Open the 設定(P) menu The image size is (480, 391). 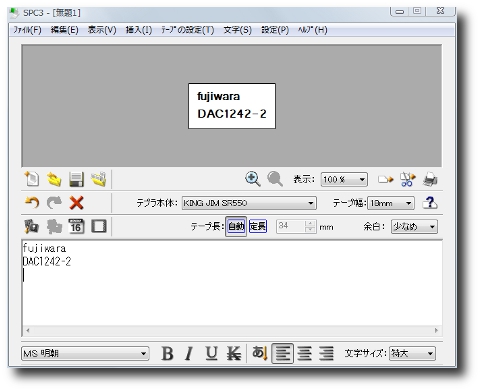pyautogui.click(x=275, y=30)
